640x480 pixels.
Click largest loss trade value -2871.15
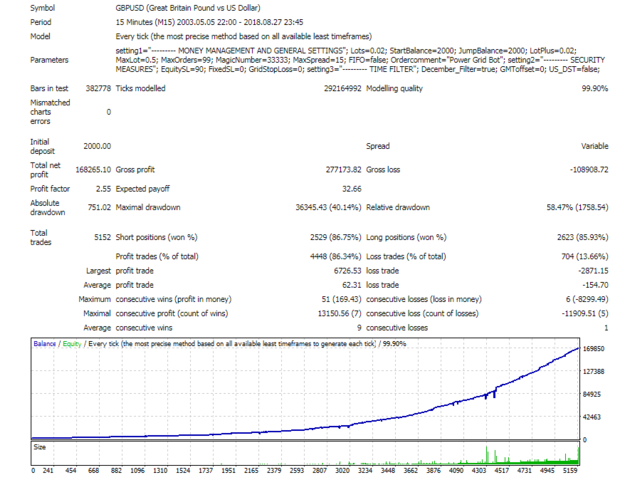(x=593, y=271)
